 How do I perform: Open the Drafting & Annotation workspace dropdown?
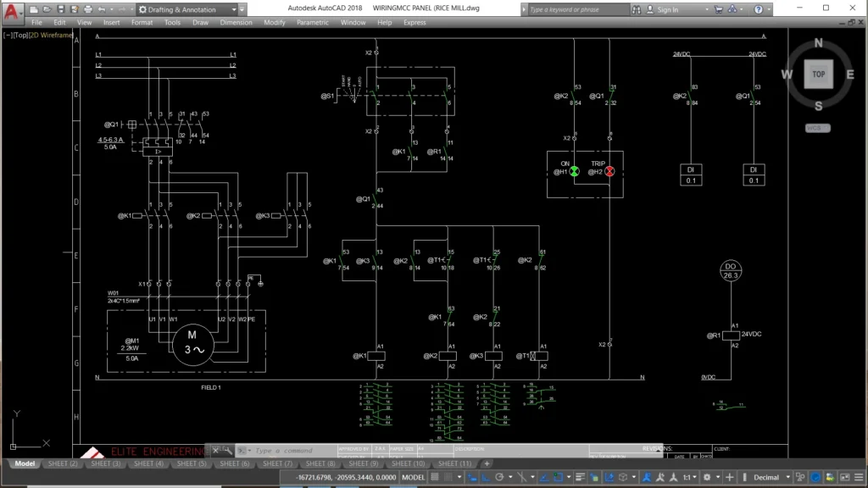[x=235, y=11]
